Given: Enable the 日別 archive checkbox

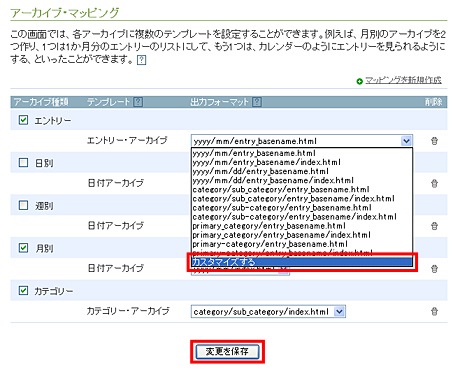Looking at the screenshot, I should coord(23,163).
